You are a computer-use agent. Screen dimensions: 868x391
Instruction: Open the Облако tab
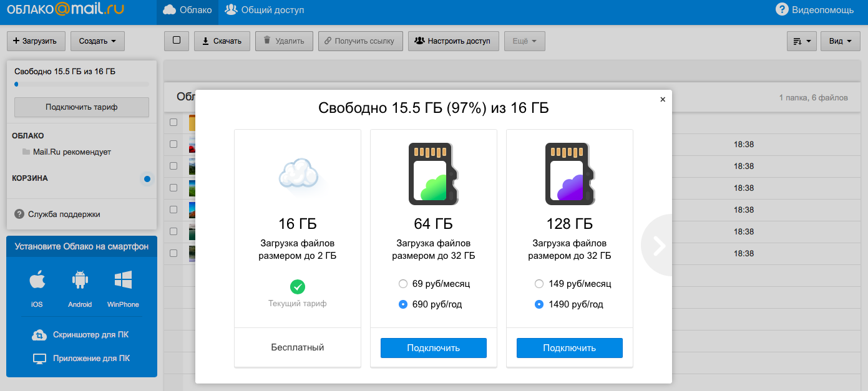[187, 10]
